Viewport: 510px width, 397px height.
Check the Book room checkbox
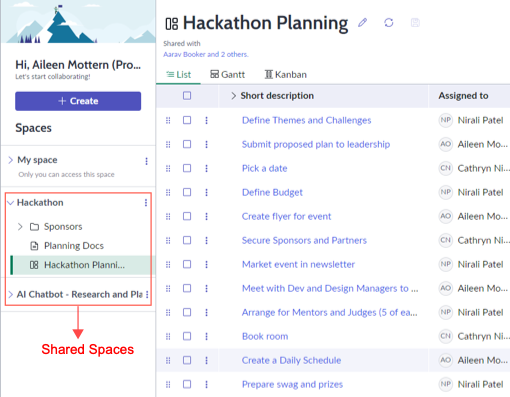point(187,336)
